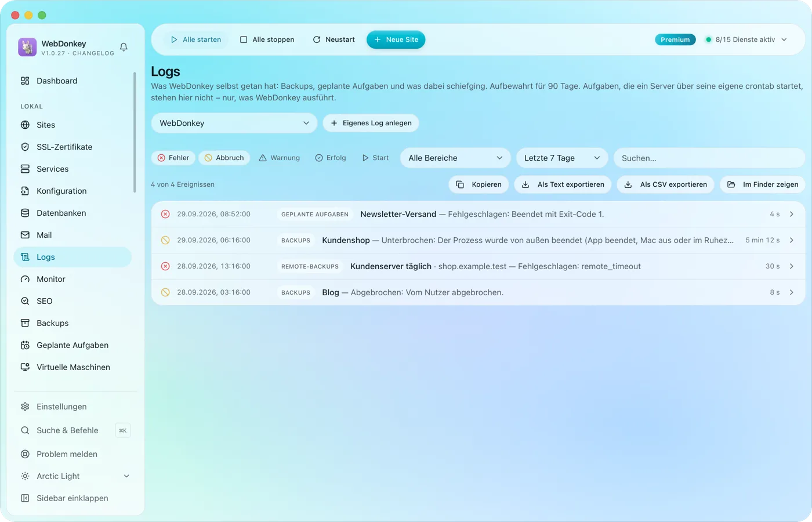Go to Sites section
812x522 pixels.
pyautogui.click(x=72, y=125)
